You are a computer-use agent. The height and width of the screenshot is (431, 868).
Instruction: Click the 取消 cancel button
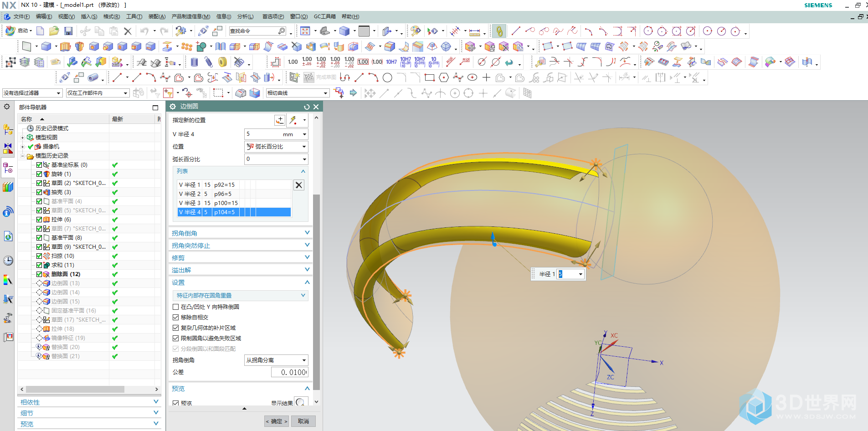303,421
